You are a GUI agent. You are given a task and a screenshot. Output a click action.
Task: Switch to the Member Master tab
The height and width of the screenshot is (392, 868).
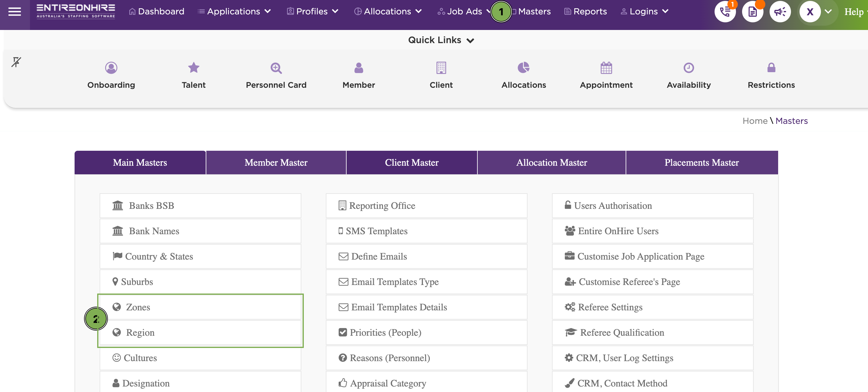pos(276,162)
